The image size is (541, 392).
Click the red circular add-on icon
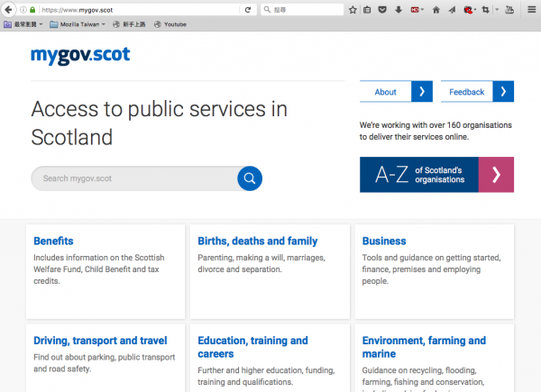tap(468, 10)
